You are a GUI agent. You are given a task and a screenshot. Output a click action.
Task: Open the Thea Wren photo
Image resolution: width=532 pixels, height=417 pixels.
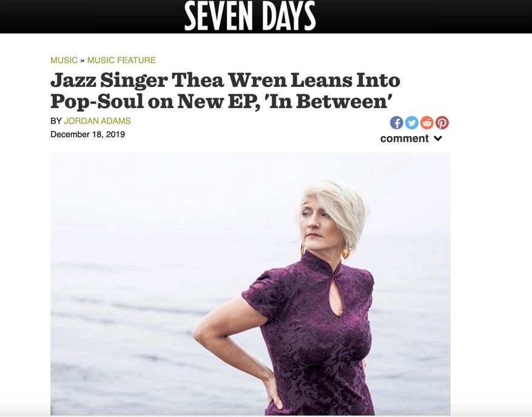[x=251, y=284]
